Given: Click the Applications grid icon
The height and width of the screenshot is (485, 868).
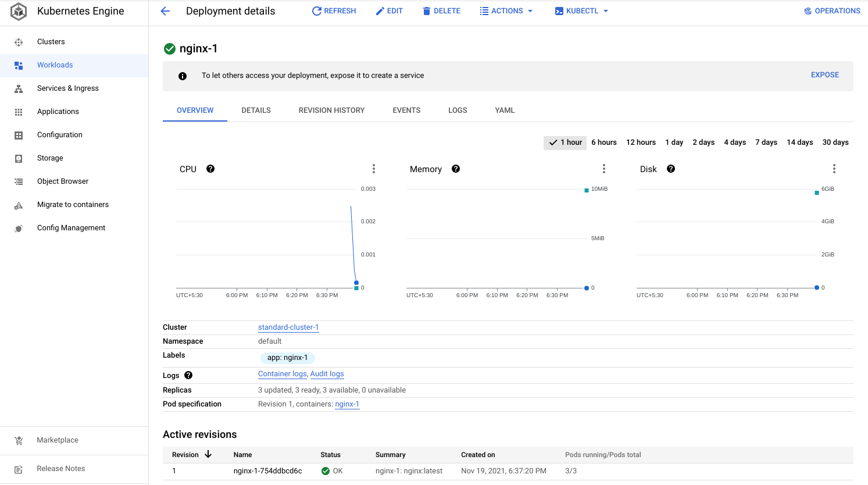Looking at the screenshot, I should pyautogui.click(x=19, y=112).
